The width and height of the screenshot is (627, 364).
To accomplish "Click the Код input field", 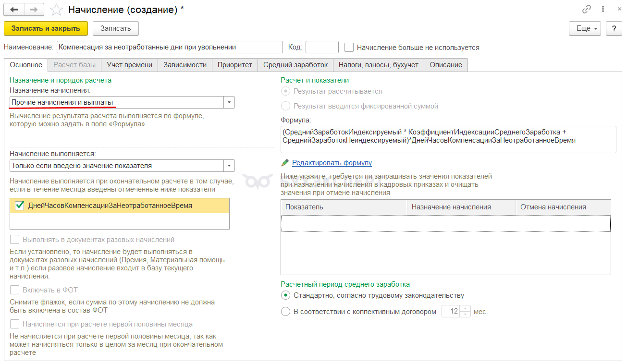I will click(x=322, y=47).
